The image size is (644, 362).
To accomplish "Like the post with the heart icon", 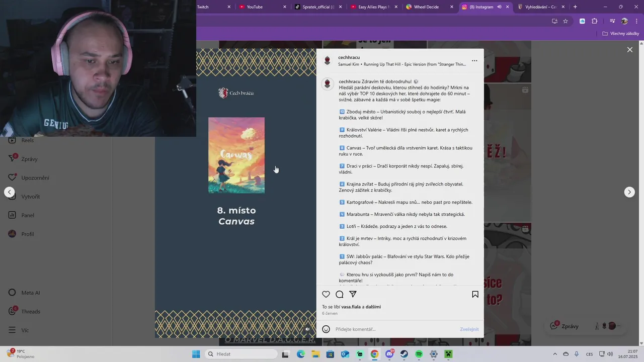I will [x=326, y=294].
